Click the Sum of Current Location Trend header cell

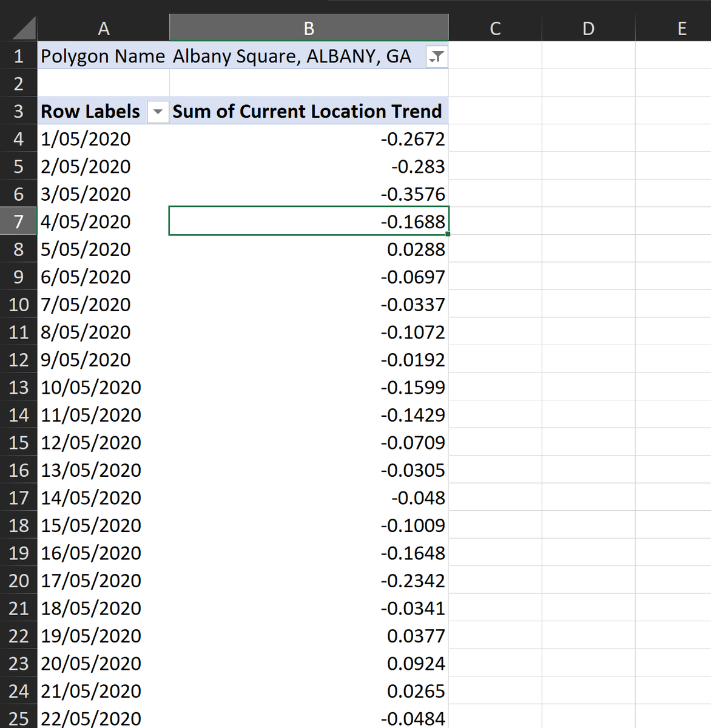[307, 112]
